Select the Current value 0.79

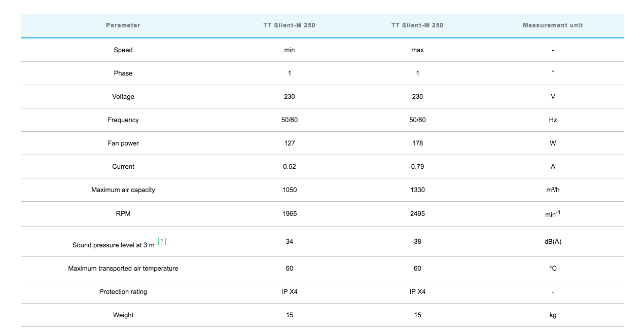pos(417,167)
